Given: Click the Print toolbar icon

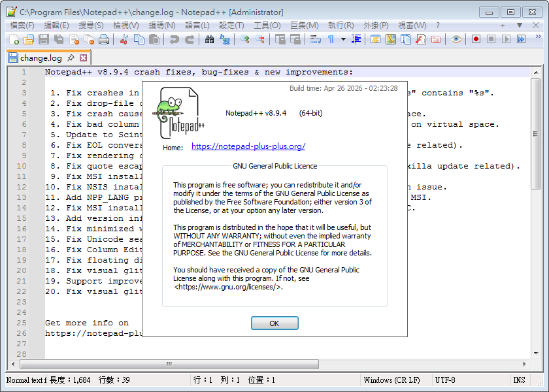Looking at the screenshot, I should (104, 39).
